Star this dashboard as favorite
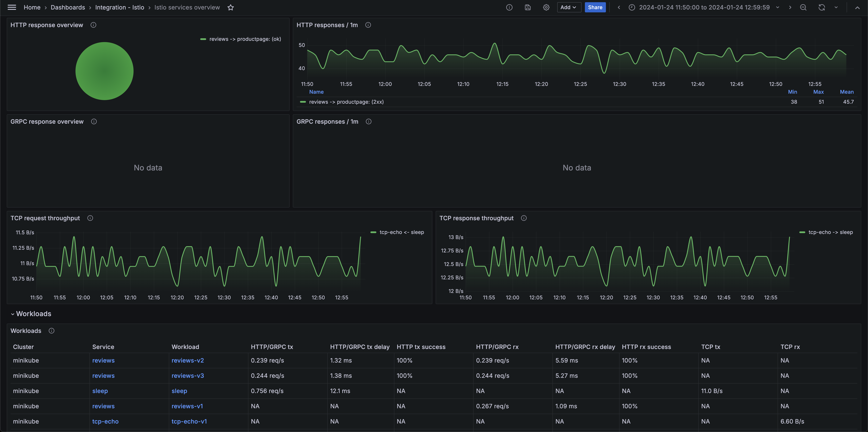 click(231, 7)
